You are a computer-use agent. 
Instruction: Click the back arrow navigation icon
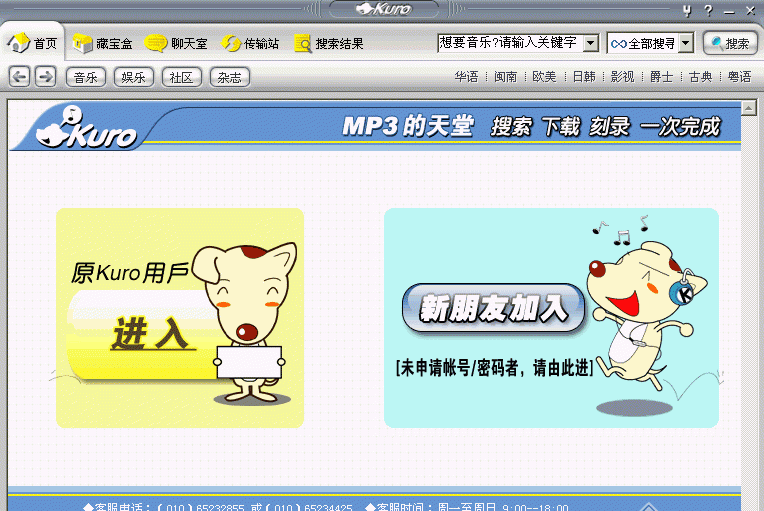pos(19,77)
